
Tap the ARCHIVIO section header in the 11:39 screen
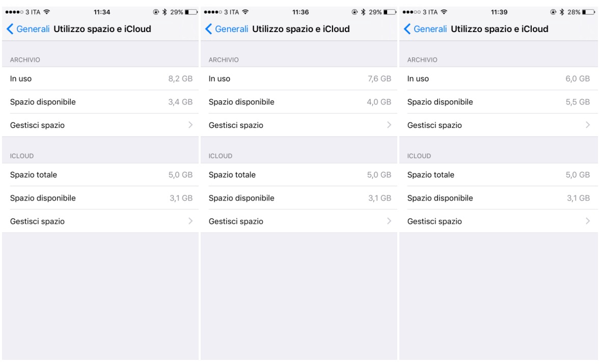pyautogui.click(x=422, y=60)
